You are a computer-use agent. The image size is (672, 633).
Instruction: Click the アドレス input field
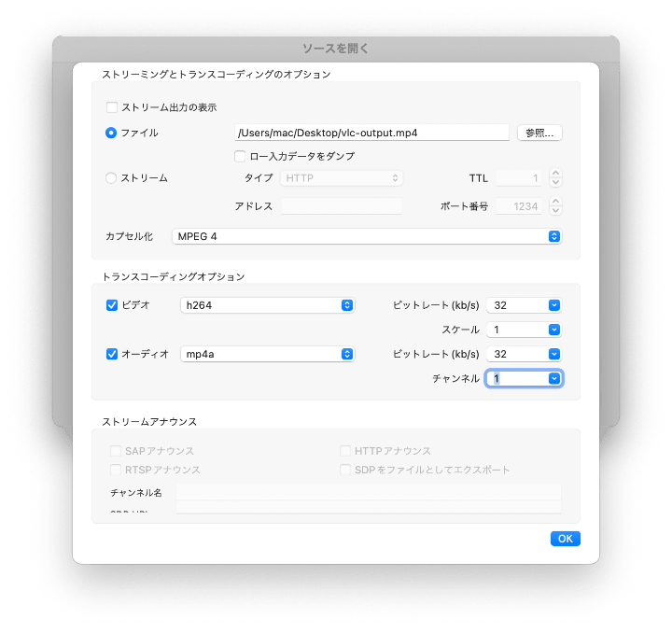point(342,206)
